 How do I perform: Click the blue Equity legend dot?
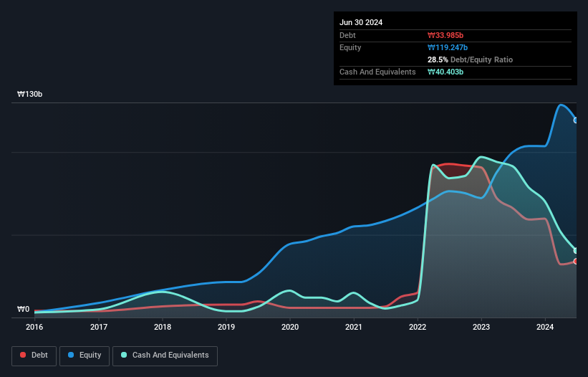[71, 355]
